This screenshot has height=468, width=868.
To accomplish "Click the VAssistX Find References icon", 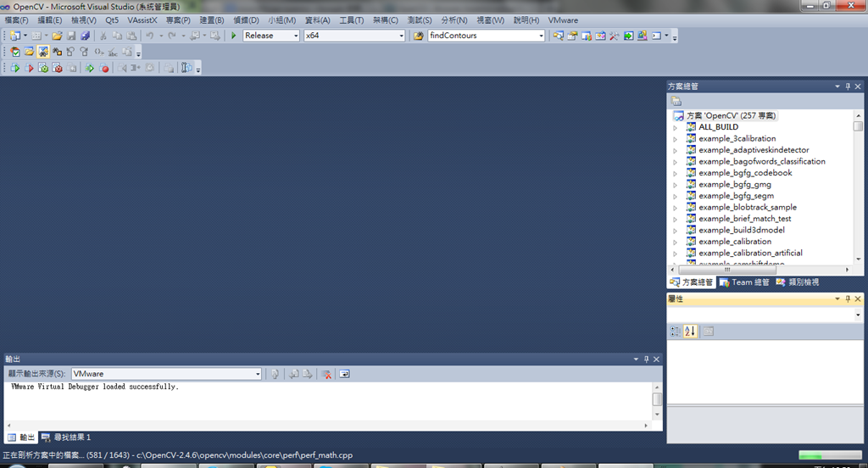I will point(57,52).
